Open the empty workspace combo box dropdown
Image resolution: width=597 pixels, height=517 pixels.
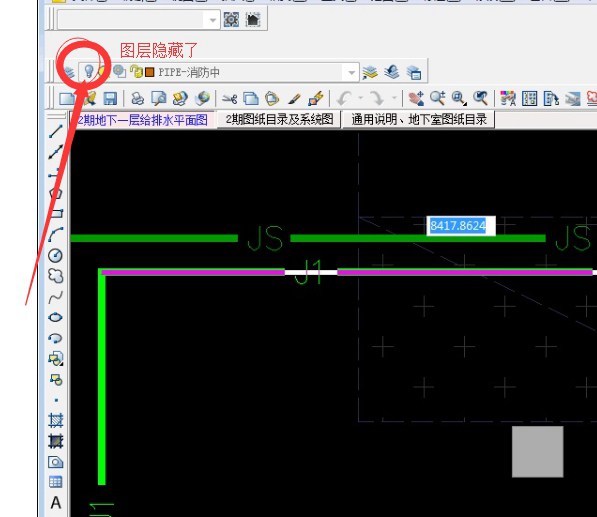(212, 20)
